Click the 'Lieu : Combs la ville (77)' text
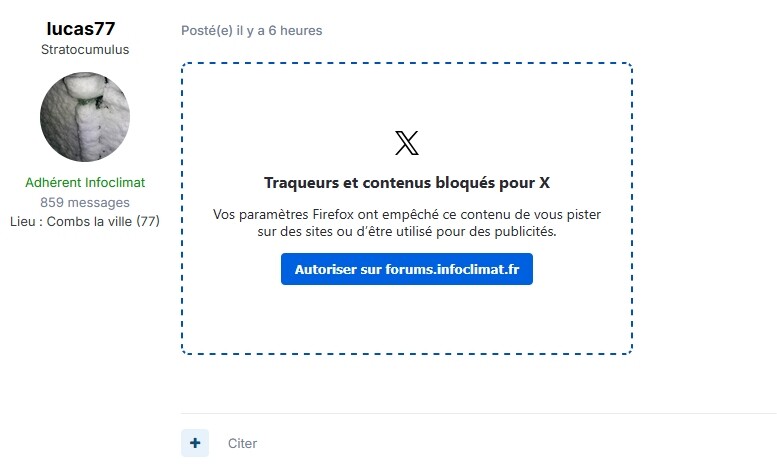This screenshot has width=777, height=469. (x=85, y=222)
